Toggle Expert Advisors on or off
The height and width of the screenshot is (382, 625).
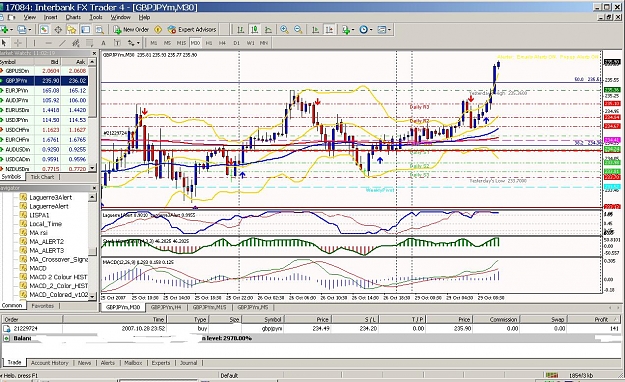(192, 30)
